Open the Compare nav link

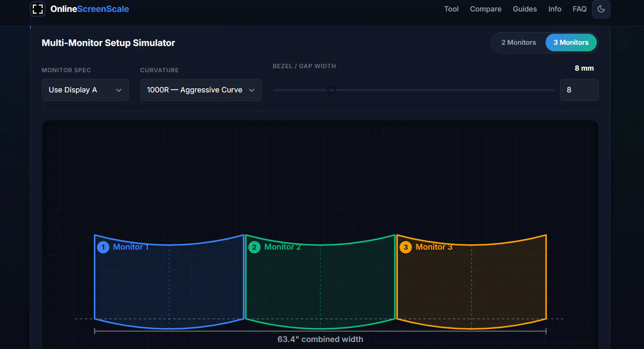[x=486, y=9]
